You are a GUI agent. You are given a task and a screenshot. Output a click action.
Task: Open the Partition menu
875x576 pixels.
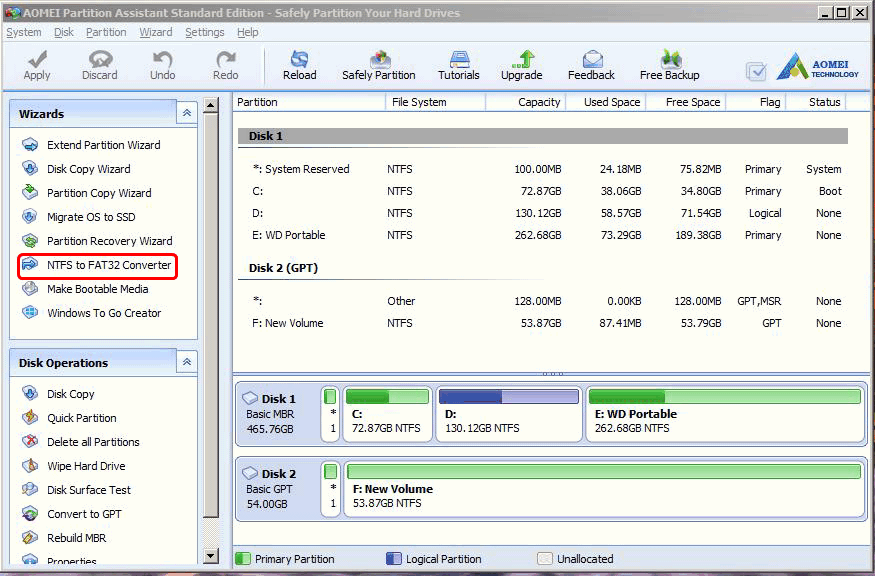[106, 32]
